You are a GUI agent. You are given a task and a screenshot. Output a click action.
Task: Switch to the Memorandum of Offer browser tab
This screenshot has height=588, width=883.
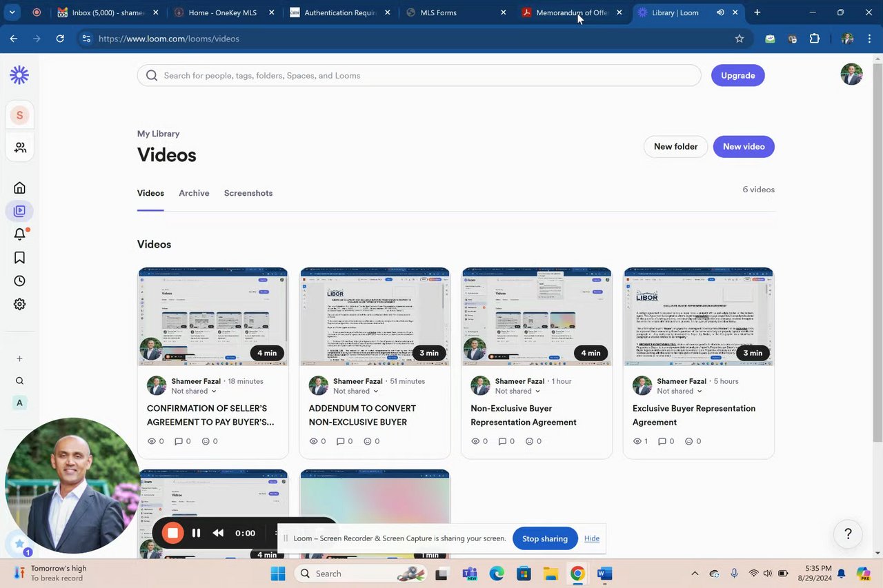tap(572, 12)
